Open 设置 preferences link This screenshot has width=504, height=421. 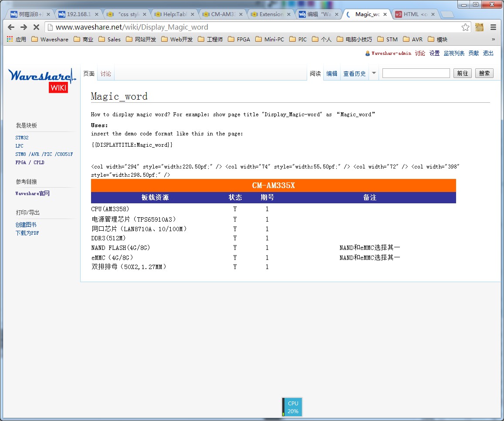(434, 53)
